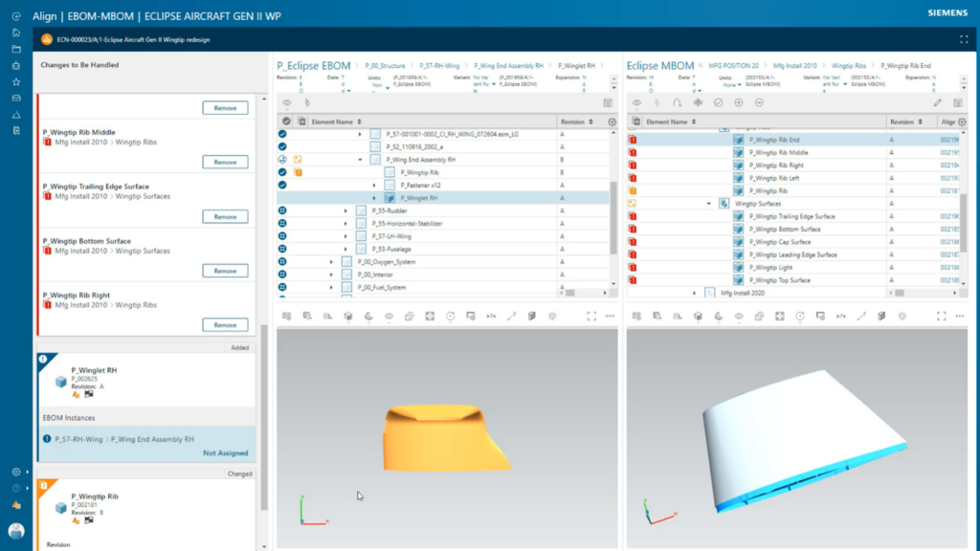Viewport: 980px width, 551px height.
Task: Click the rightmost icon in the EBOM toolbar
Action: (x=608, y=102)
